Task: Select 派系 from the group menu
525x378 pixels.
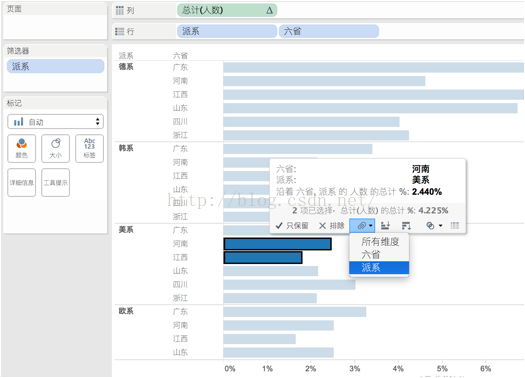Action: click(x=379, y=268)
